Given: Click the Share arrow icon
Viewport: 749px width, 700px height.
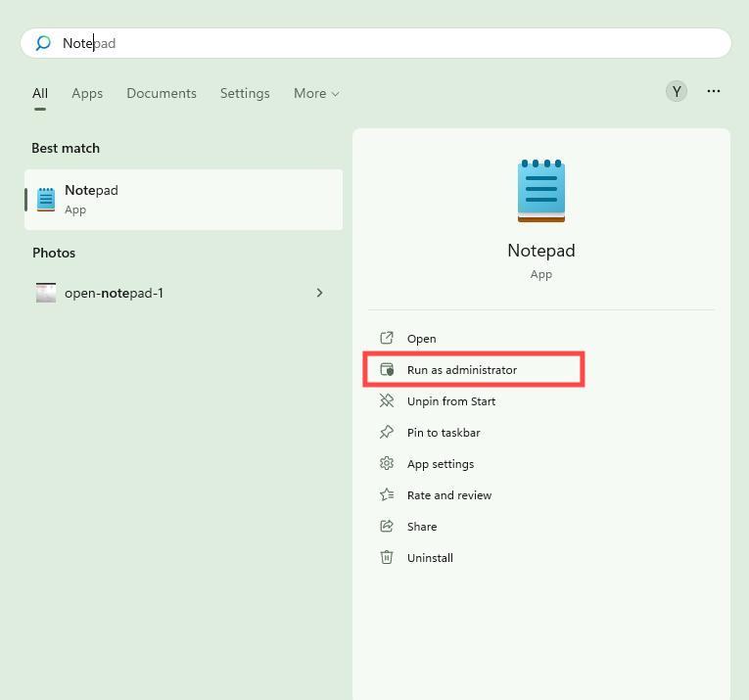Looking at the screenshot, I should coord(387,526).
